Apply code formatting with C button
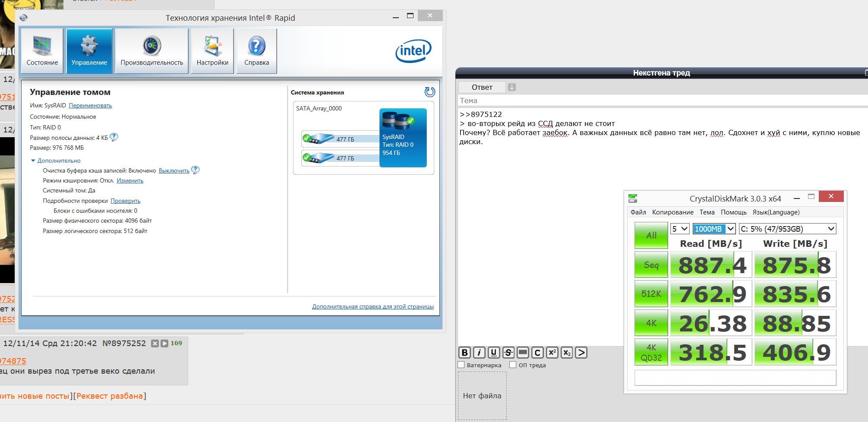Screen dimensions: 868x422 (537, 353)
